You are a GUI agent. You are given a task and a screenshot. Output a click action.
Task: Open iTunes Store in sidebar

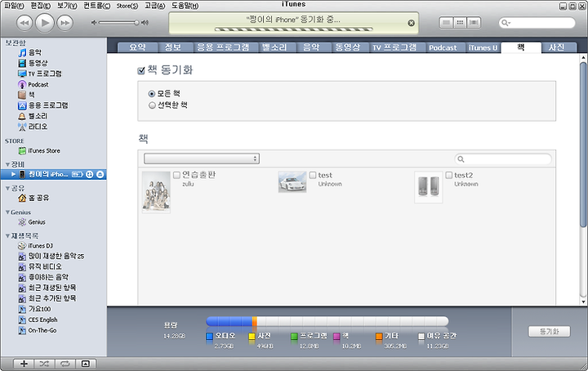point(39,151)
